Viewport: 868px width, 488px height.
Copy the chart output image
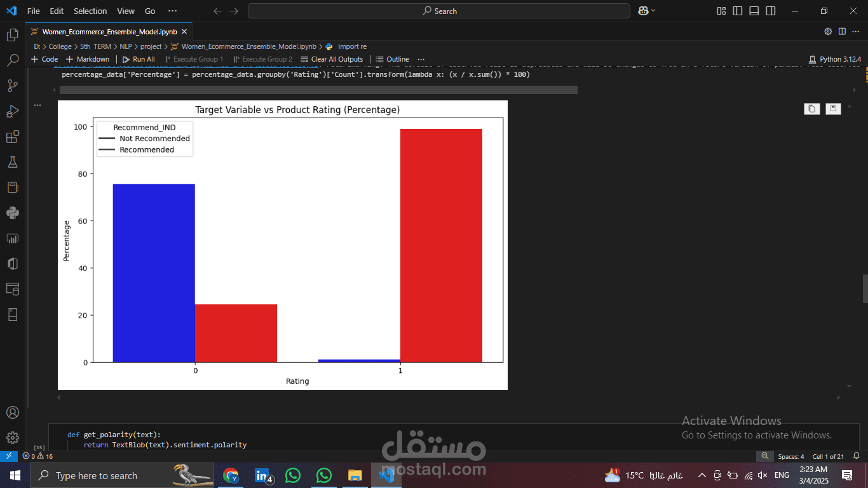coord(811,109)
